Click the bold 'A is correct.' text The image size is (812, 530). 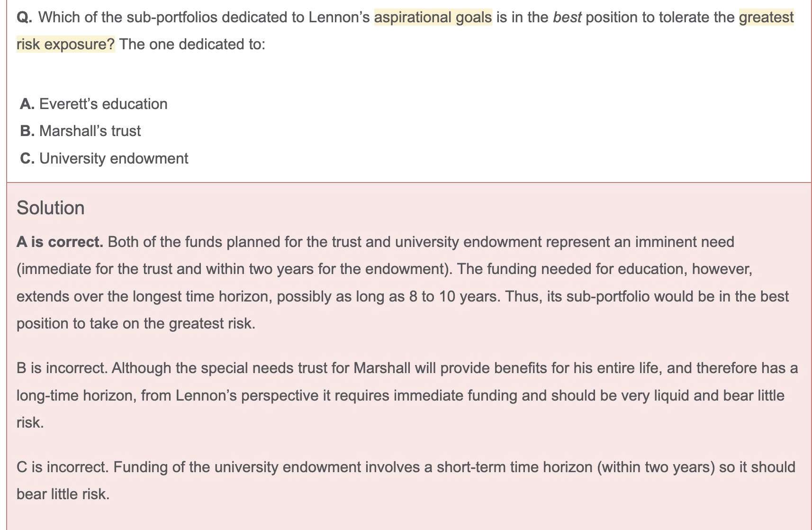click(60, 242)
